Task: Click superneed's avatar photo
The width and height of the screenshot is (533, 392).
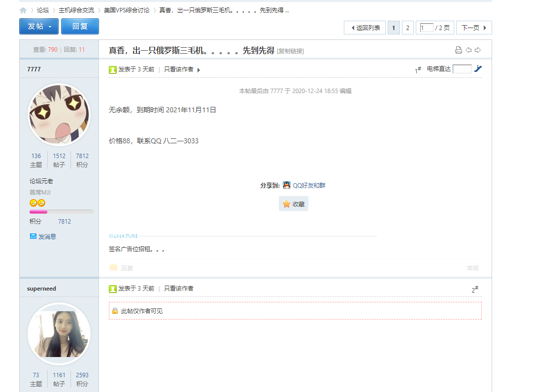Action: [59, 334]
